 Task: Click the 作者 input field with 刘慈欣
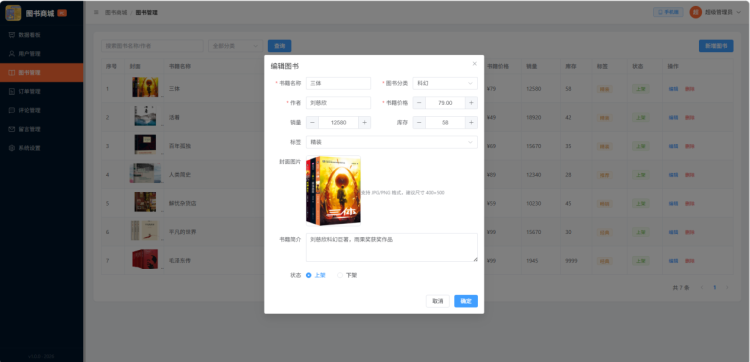[338, 103]
